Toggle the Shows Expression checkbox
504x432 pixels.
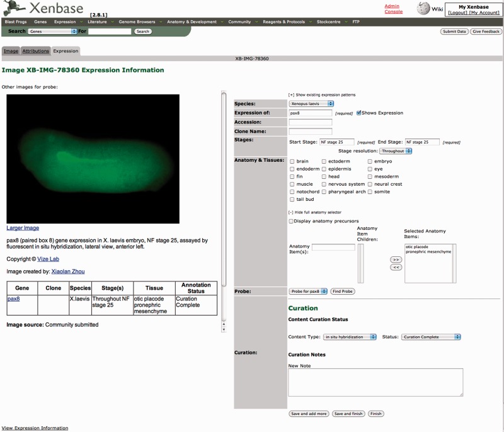tap(359, 113)
